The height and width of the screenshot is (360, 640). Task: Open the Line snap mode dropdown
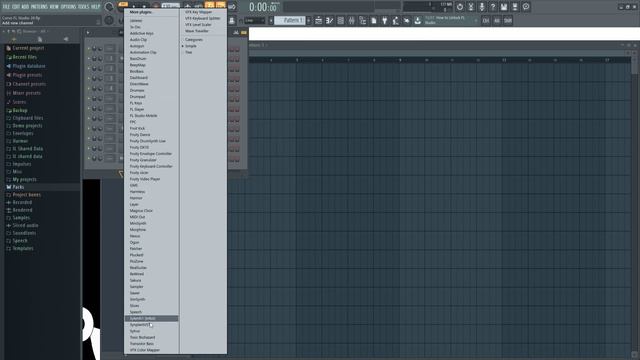(255, 20)
